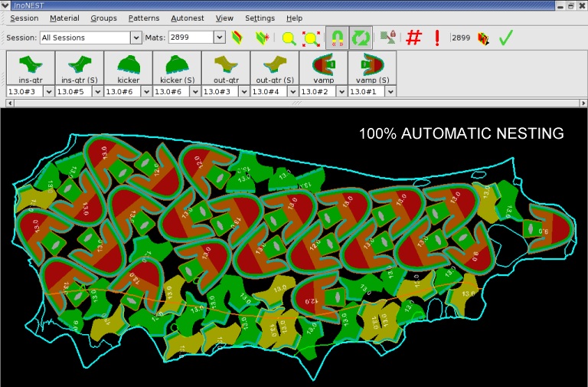Click the material icon right of 2899 label

(x=483, y=38)
